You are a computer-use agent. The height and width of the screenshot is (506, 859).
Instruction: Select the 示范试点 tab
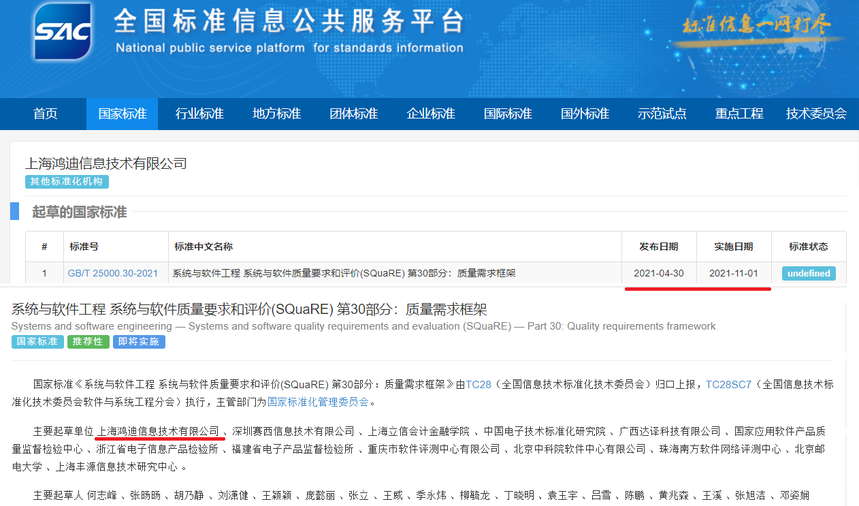[x=662, y=114]
